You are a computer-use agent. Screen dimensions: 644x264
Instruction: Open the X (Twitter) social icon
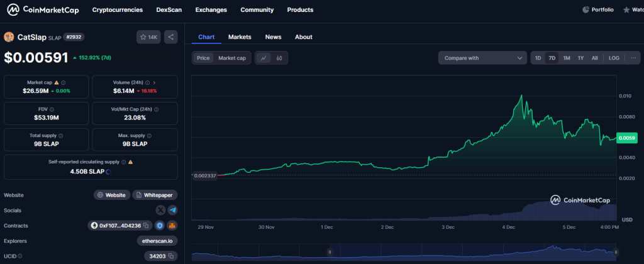point(160,210)
